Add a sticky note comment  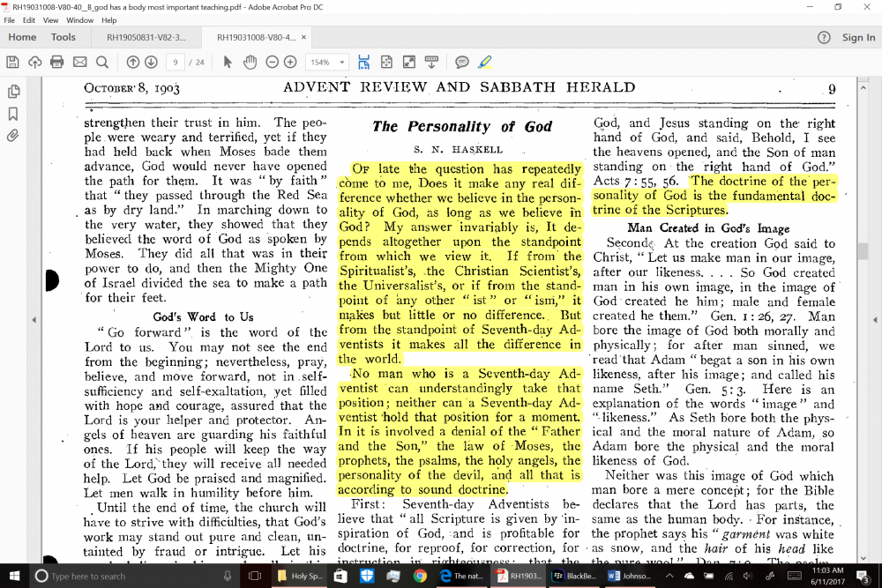tap(462, 62)
